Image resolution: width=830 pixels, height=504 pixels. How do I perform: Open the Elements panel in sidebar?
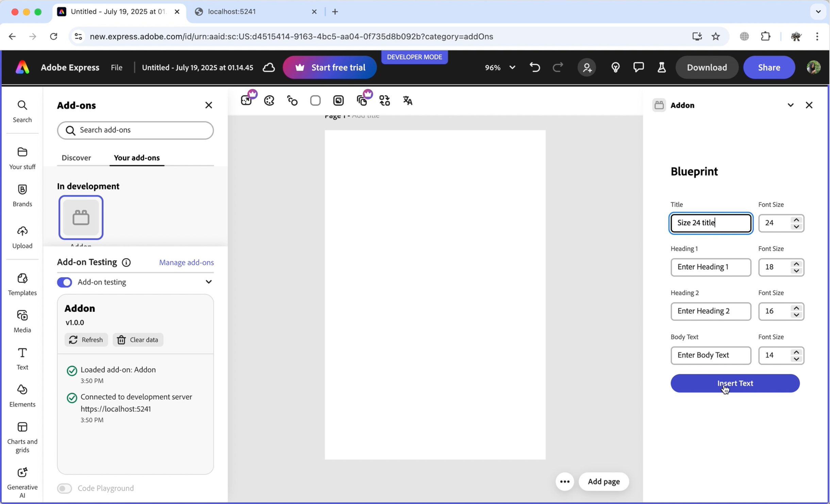pyautogui.click(x=22, y=396)
